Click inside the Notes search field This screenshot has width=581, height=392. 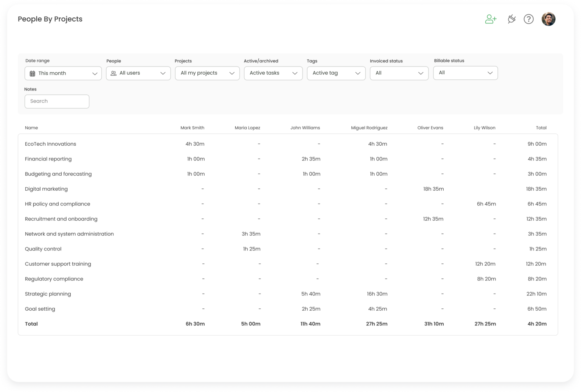point(57,101)
